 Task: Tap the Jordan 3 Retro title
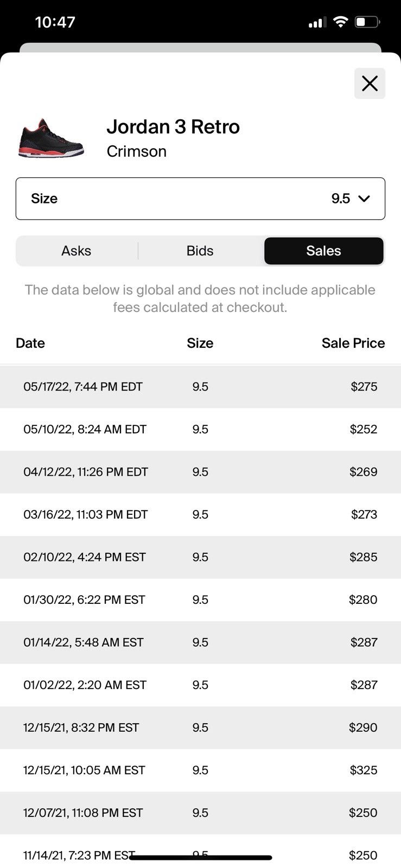point(173,127)
